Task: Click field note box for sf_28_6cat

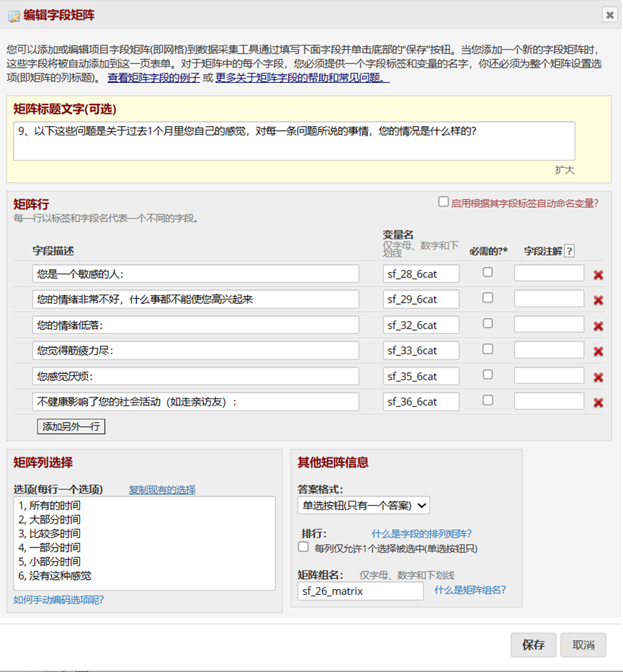Action: (549, 273)
